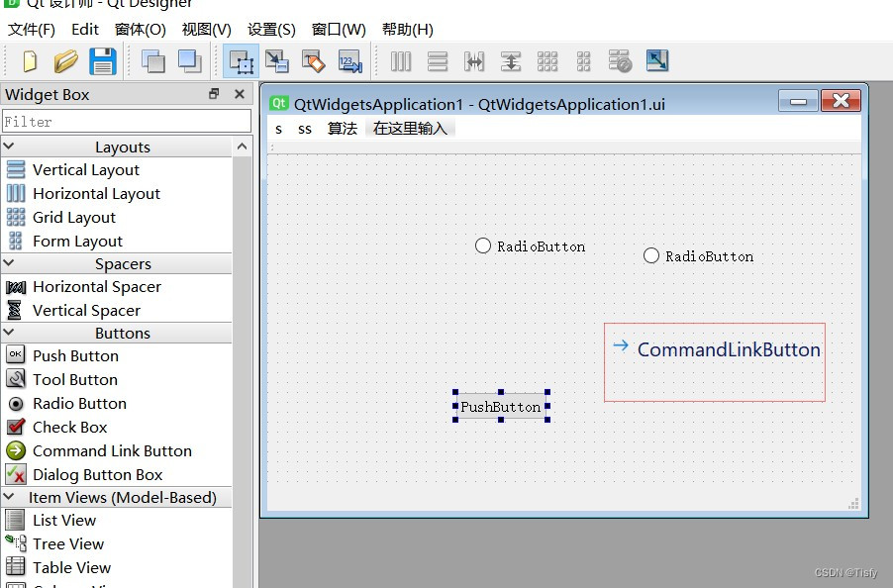Click the PushButton on the form
Viewport: 893px width, 588px height.
click(x=501, y=406)
